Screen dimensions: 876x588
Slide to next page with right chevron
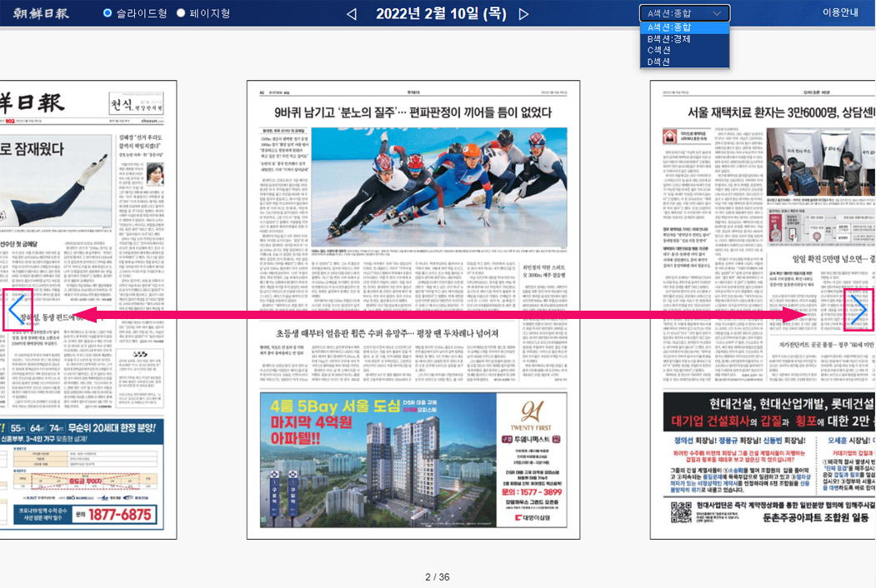tap(858, 310)
